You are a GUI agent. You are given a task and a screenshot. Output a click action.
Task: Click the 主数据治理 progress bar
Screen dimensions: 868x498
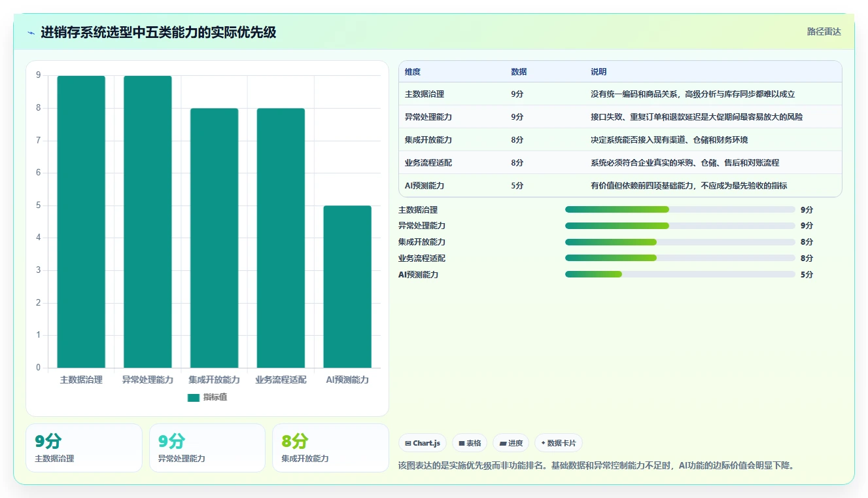680,209
